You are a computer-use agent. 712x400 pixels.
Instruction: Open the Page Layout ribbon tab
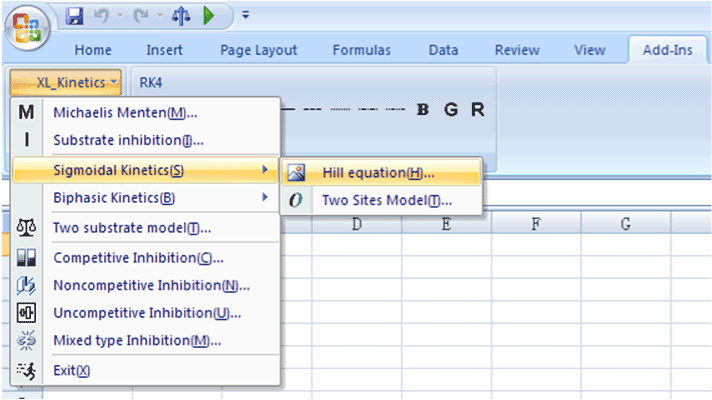tap(258, 50)
